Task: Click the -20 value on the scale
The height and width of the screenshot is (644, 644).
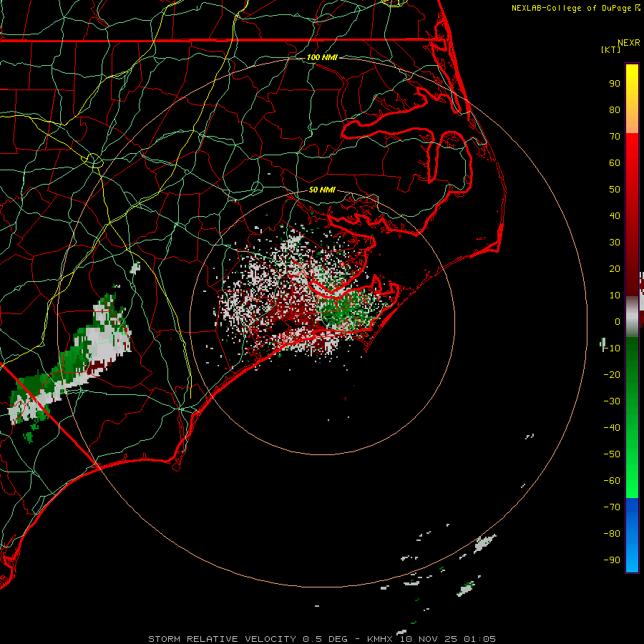Action: pos(612,375)
